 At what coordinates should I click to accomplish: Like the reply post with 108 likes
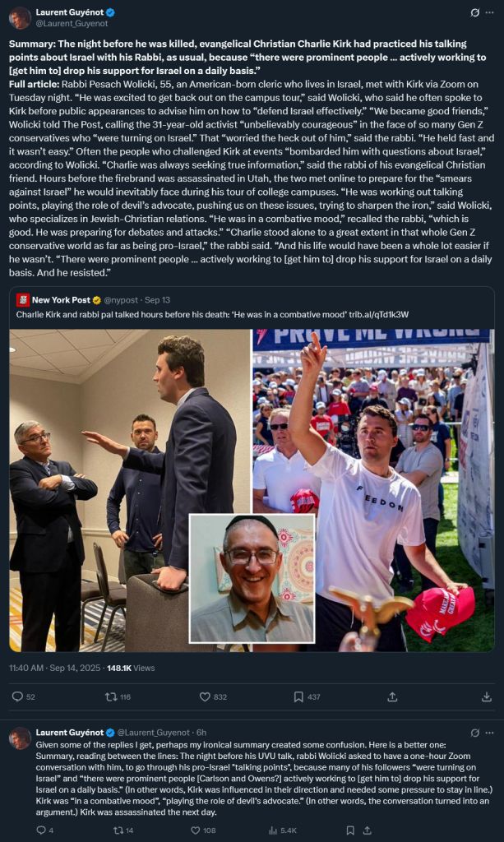point(203,830)
